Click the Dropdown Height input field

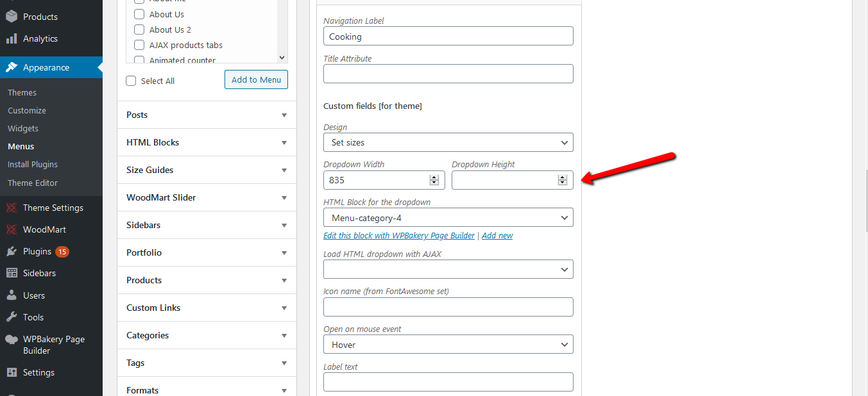point(513,180)
